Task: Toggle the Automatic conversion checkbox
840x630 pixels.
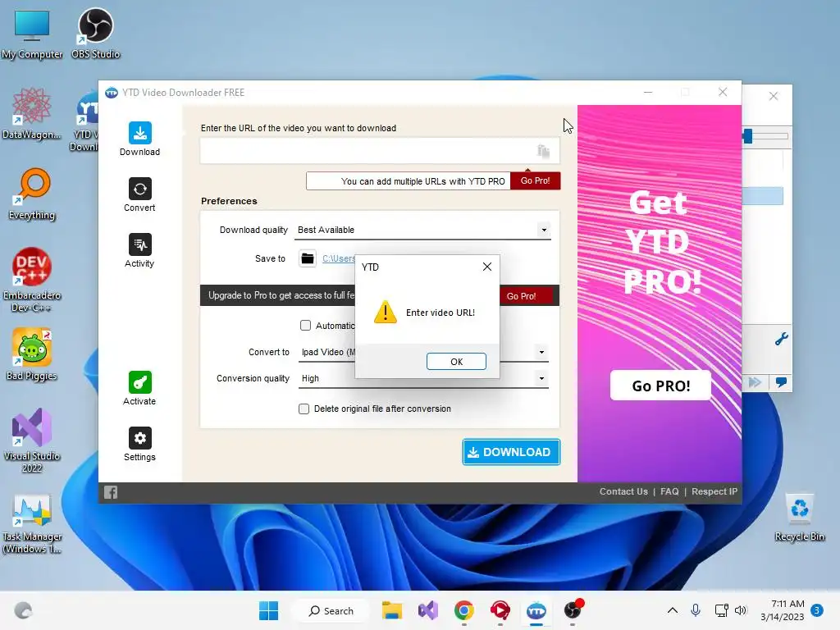Action: click(305, 326)
